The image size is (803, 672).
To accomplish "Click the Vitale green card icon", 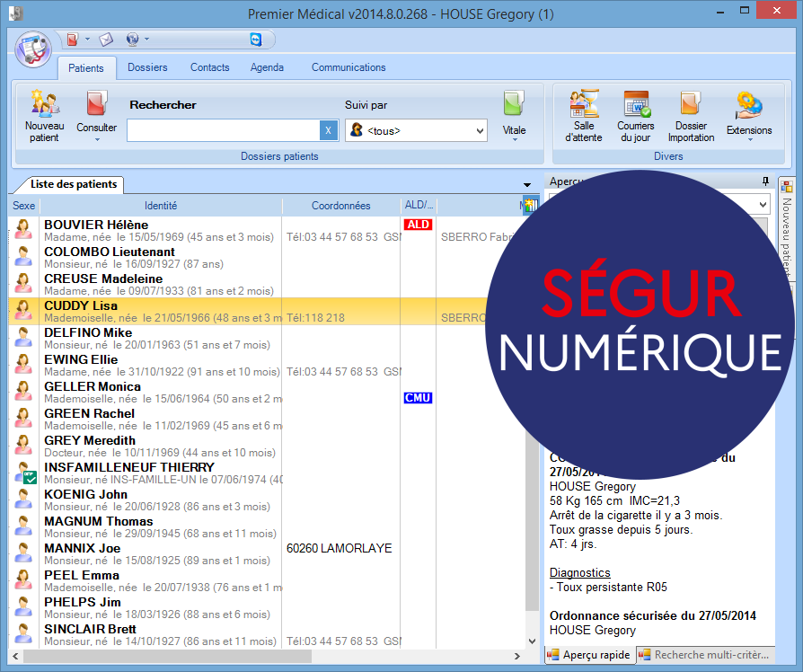I will click(x=514, y=104).
